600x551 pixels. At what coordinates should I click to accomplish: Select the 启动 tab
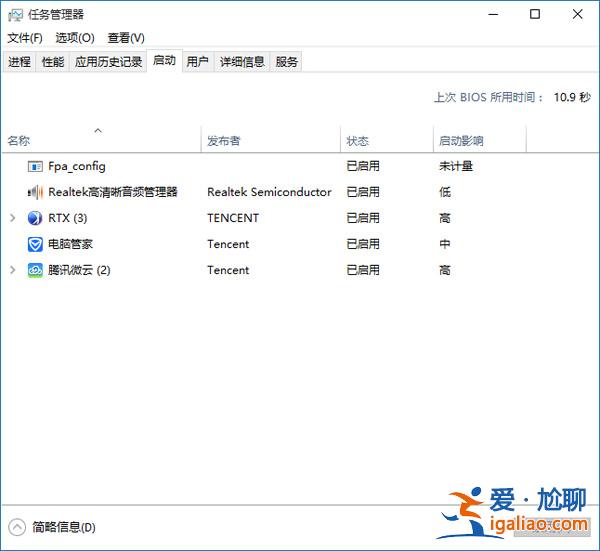pos(165,60)
